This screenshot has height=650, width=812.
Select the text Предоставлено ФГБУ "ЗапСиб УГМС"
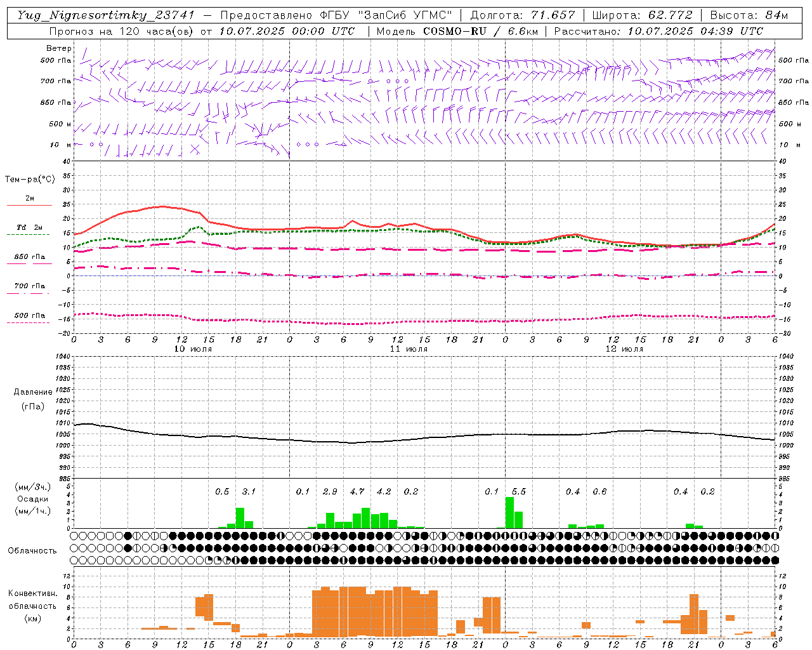pyautogui.click(x=336, y=15)
